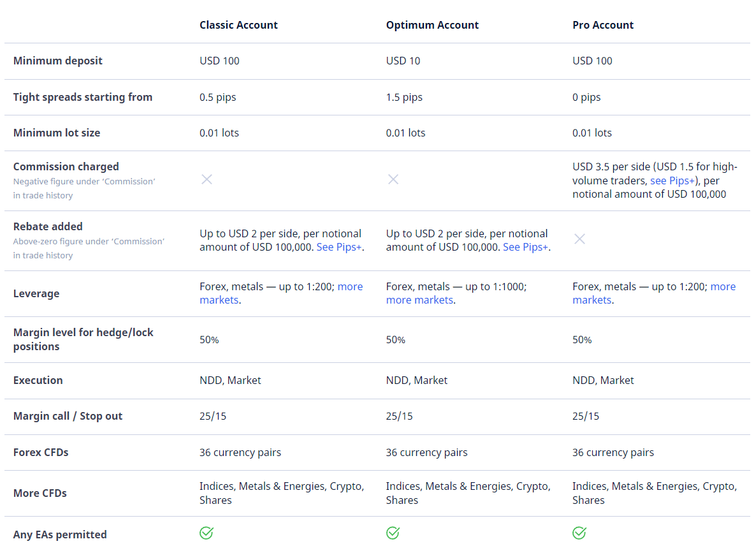The image size is (756, 553).
Task: Select the Optimum Account column header
Action: (432, 25)
